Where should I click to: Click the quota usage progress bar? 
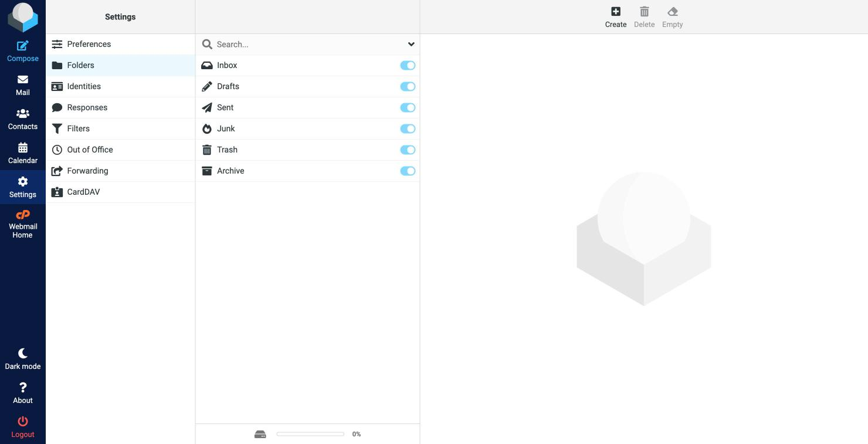pyautogui.click(x=310, y=434)
